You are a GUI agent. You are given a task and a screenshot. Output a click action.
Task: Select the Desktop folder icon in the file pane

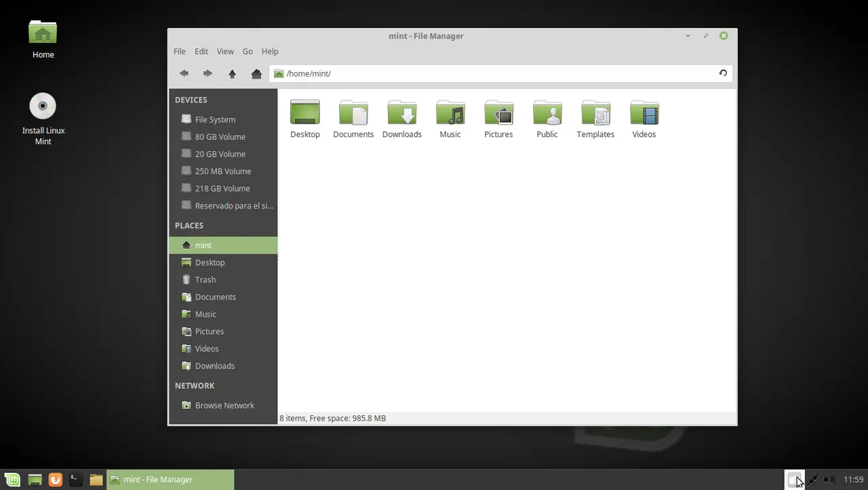coord(305,113)
